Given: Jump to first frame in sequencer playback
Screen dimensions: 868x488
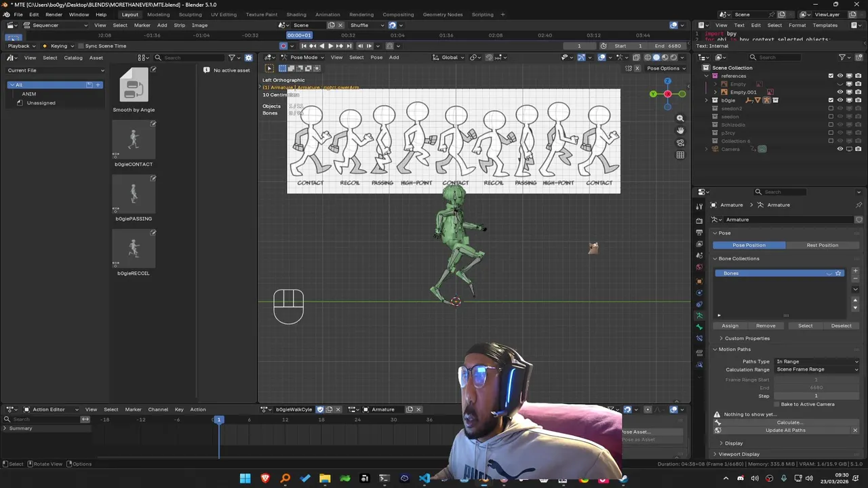Looking at the screenshot, I should point(304,46).
